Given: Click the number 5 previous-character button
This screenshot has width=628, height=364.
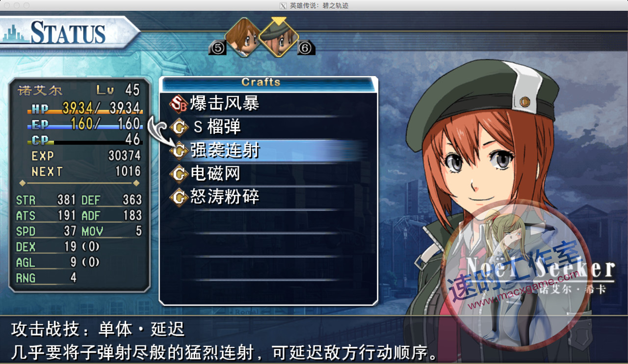Looking at the screenshot, I should click(217, 48).
